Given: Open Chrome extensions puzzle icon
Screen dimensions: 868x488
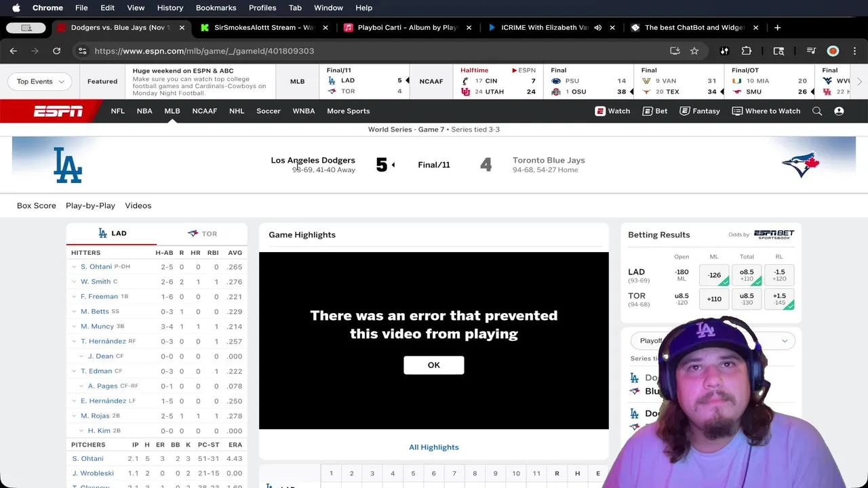Looking at the screenshot, I should tap(747, 51).
